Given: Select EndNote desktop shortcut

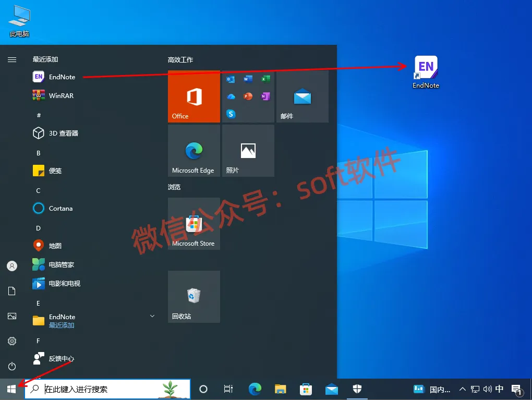Looking at the screenshot, I should tap(426, 72).
